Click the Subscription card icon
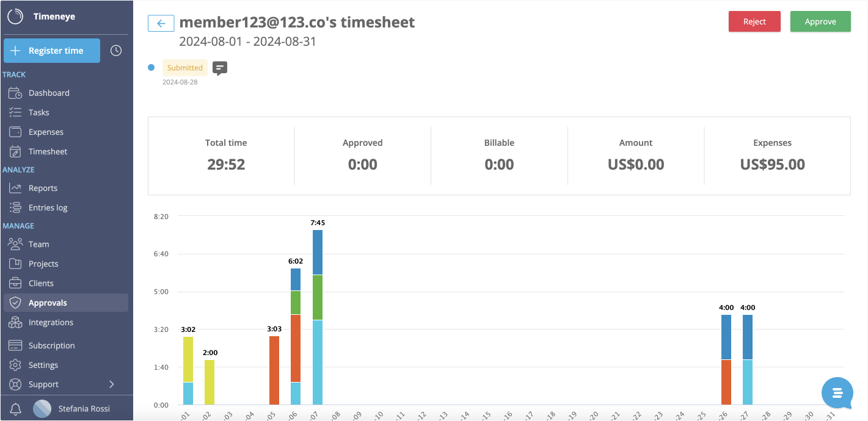The width and height of the screenshot is (868, 421). [15, 345]
